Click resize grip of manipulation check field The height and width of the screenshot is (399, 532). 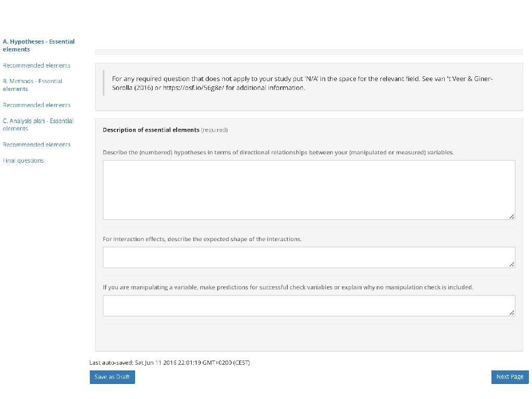click(x=512, y=313)
